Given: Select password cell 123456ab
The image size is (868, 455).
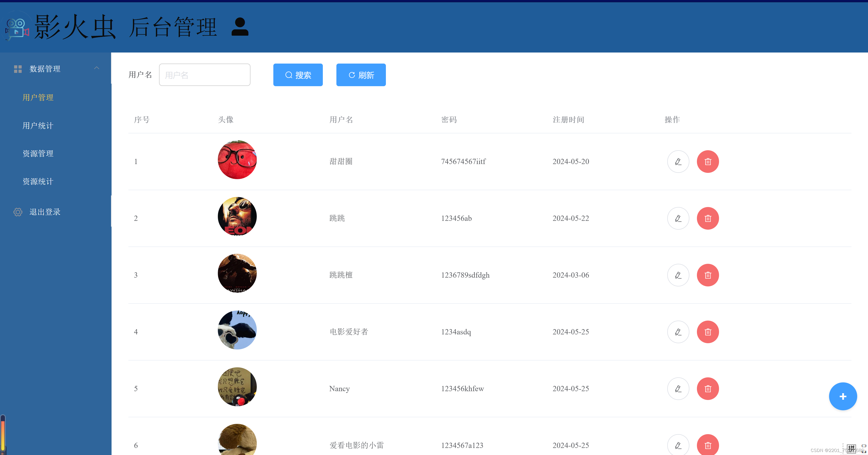Looking at the screenshot, I should [x=456, y=218].
